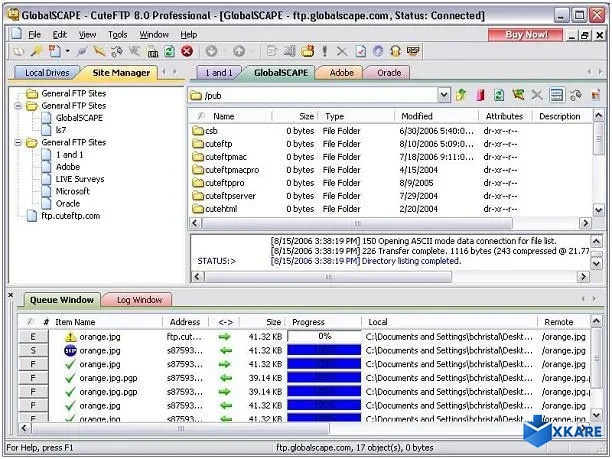Collapse the second General FTP Sites folder
This screenshot has width=612, height=459.
(18, 105)
